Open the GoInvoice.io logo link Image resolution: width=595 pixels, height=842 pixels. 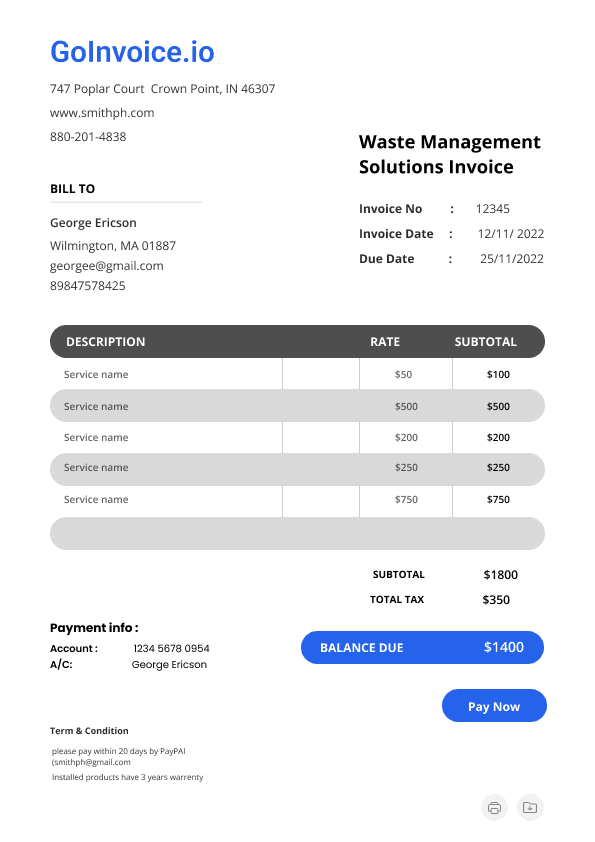132,52
